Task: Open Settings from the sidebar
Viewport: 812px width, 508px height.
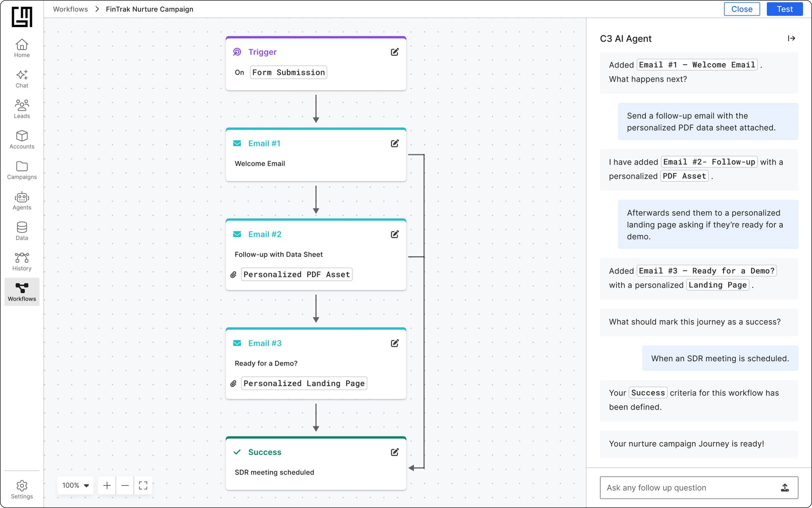Action: 22,489
